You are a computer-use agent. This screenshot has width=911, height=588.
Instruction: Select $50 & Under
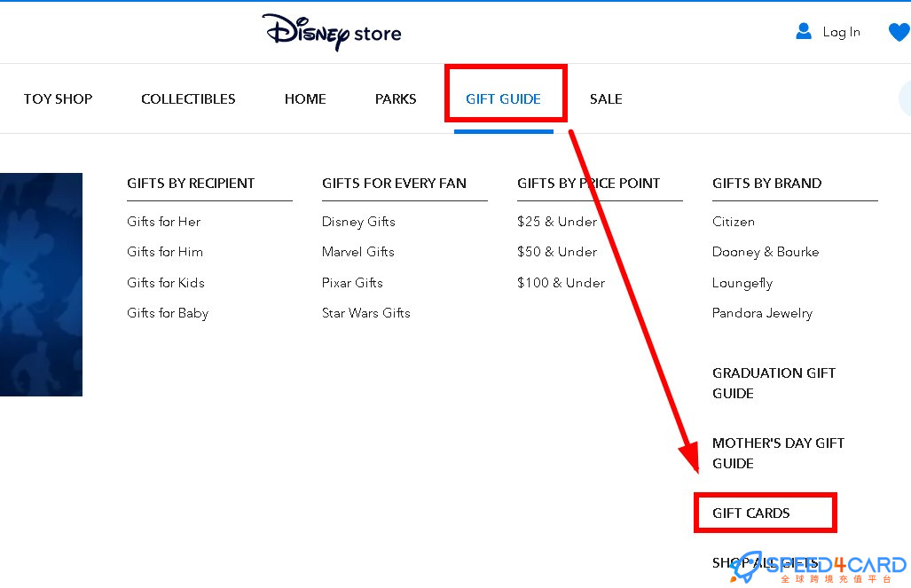[x=557, y=252]
